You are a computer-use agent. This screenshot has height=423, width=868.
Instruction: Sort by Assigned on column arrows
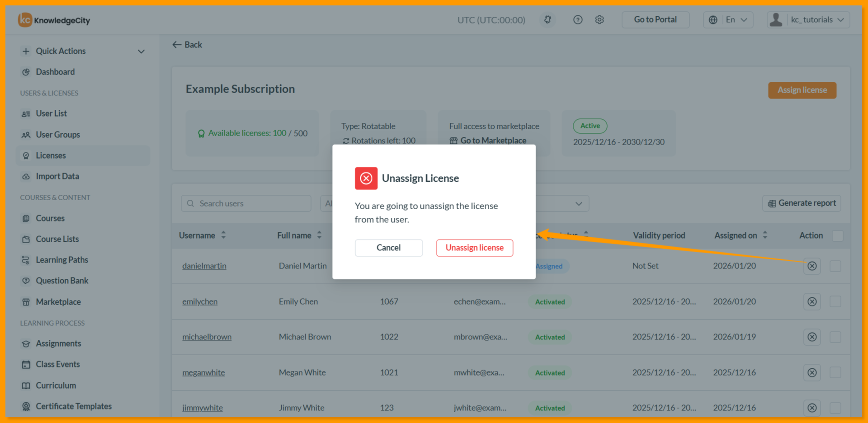click(765, 235)
